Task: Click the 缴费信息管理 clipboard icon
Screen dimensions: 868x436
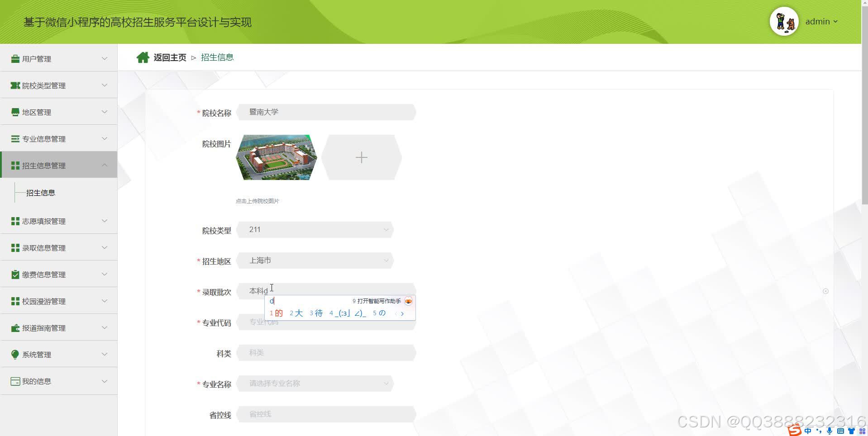Action: [x=15, y=275]
